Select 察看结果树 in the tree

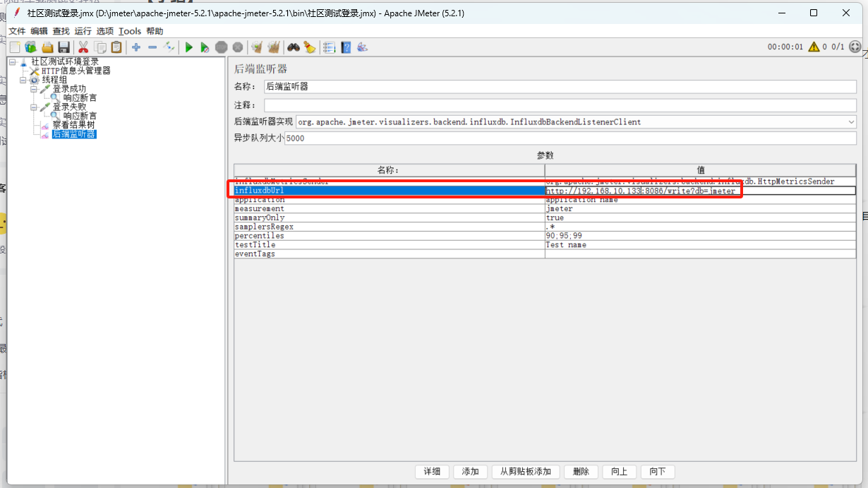[73, 125]
